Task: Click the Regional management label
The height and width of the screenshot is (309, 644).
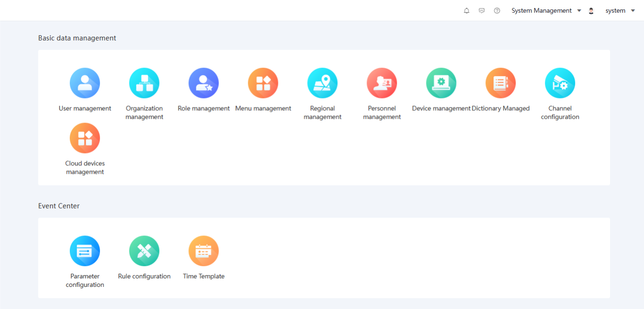Action: click(323, 113)
